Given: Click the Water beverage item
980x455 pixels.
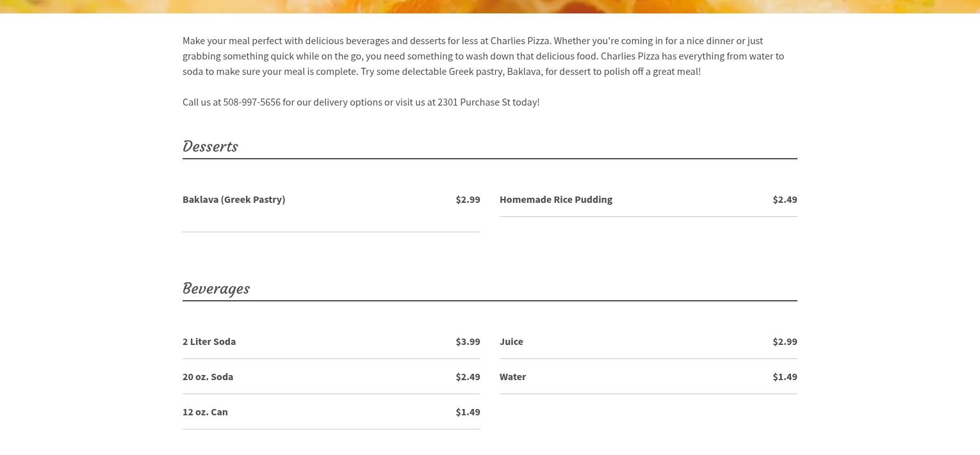Looking at the screenshot, I should (512, 377).
